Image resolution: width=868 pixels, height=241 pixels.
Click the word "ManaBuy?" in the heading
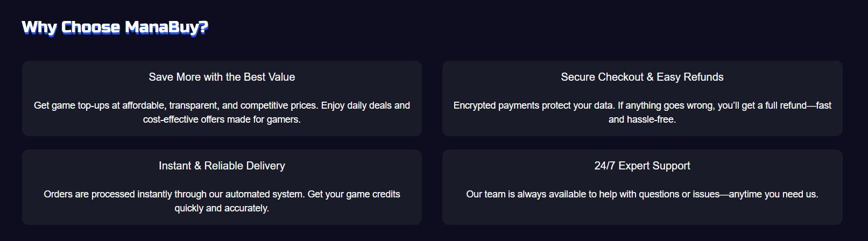[x=166, y=27]
